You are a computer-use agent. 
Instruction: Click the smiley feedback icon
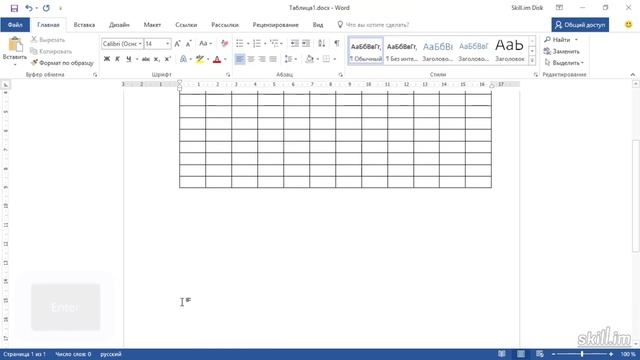(x=629, y=24)
